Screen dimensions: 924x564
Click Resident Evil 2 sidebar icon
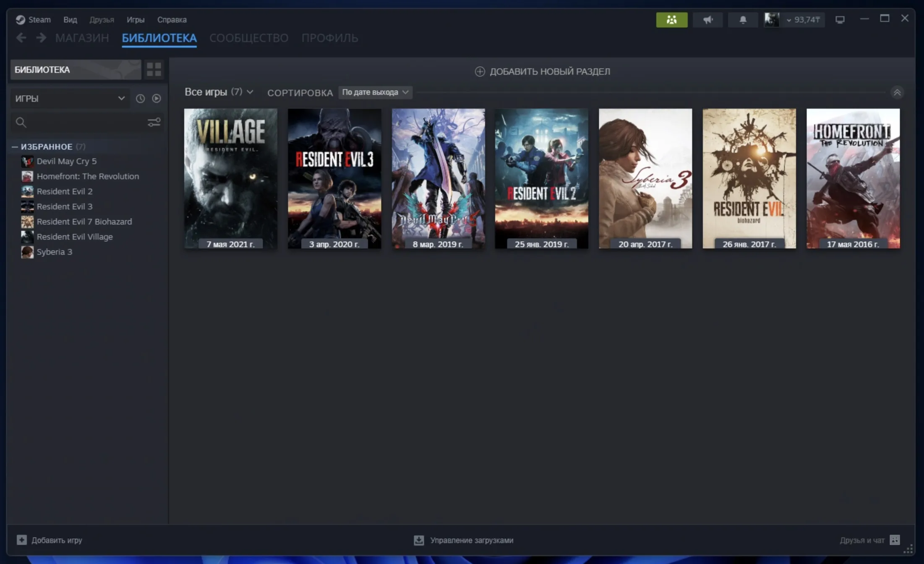click(27, 191)
